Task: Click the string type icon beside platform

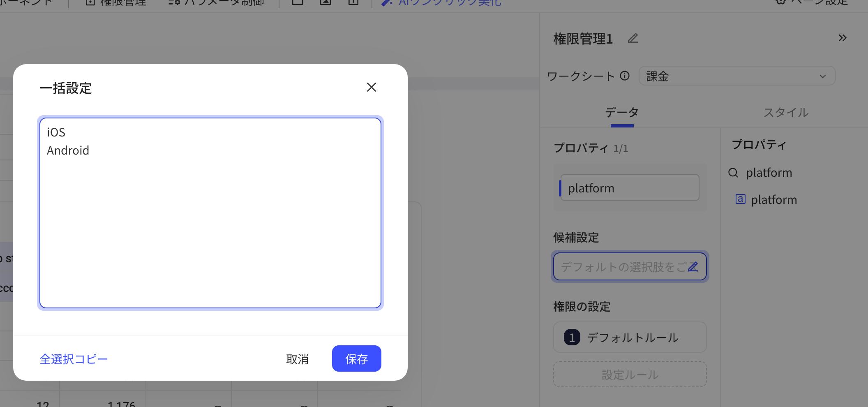Action: [740, 199]
